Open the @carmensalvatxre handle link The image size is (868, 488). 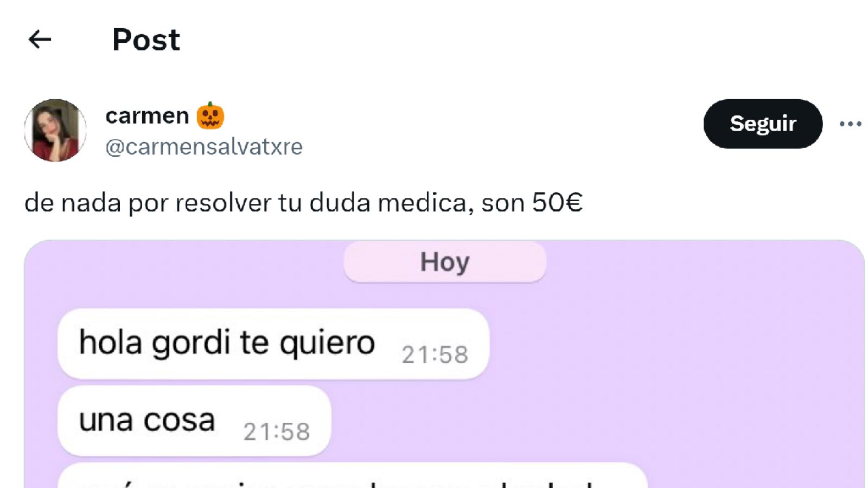click(x=204, y=146)
